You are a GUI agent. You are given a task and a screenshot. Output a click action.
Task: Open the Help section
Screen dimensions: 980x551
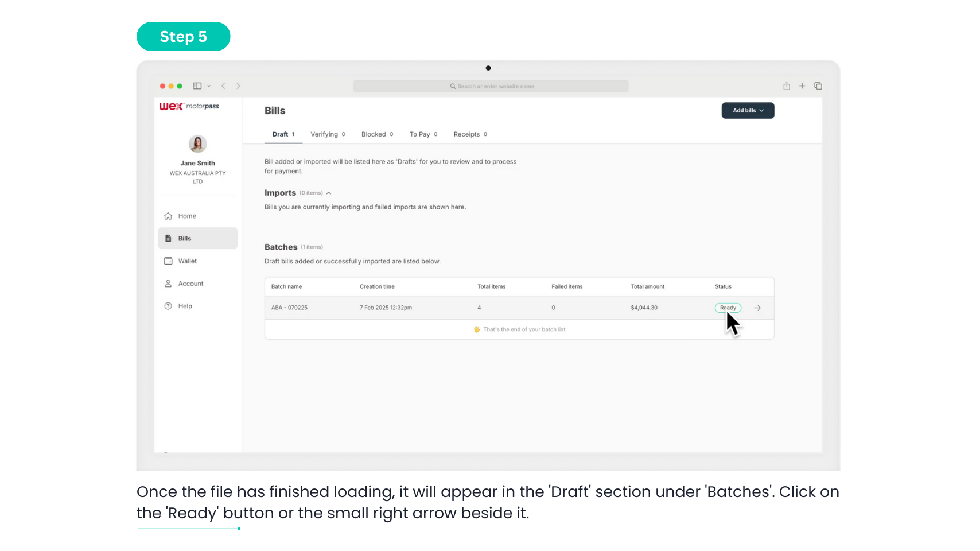pos(185,306)
